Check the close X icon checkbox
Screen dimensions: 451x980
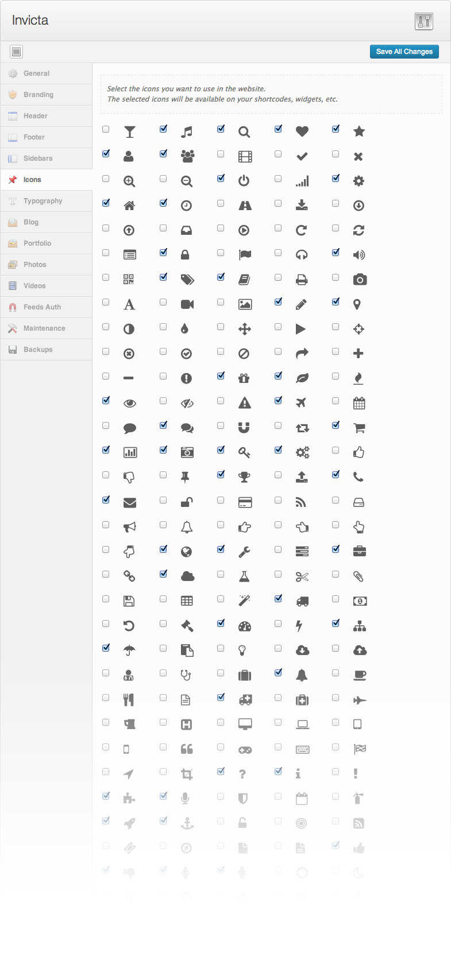tap(336, 154)
